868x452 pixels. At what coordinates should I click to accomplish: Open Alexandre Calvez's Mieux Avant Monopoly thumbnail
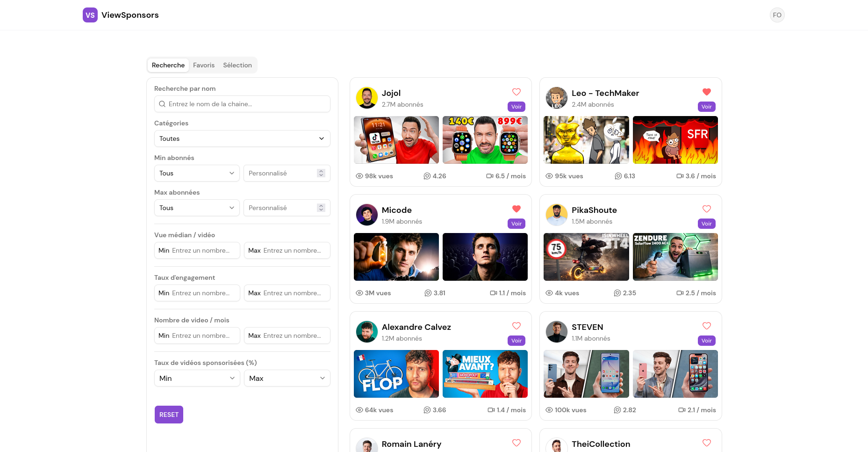pos(485,374)
